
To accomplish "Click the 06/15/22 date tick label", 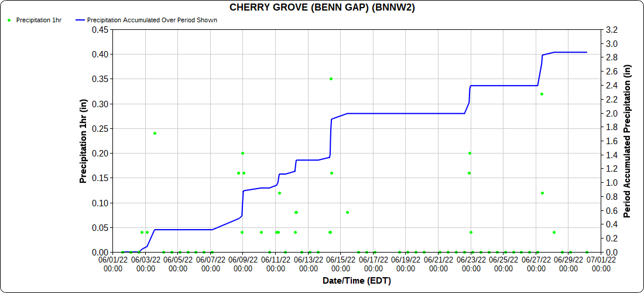I will coord(340,263).
